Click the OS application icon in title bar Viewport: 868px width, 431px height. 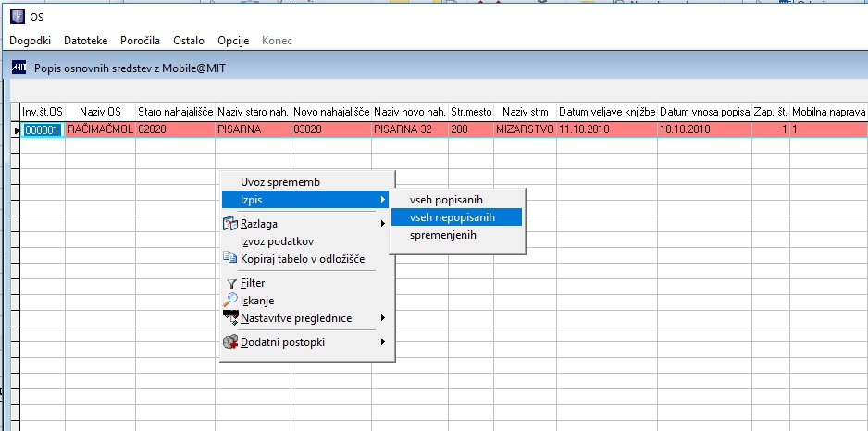pos(18,18)
